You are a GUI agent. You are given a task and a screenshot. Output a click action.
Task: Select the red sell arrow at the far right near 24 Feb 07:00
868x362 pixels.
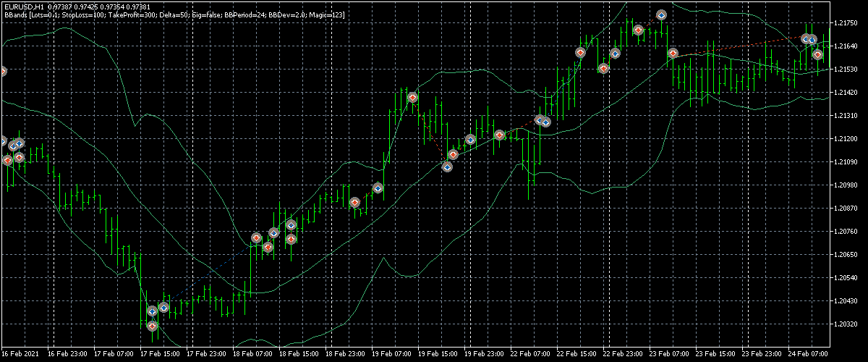tap(817, 54)
